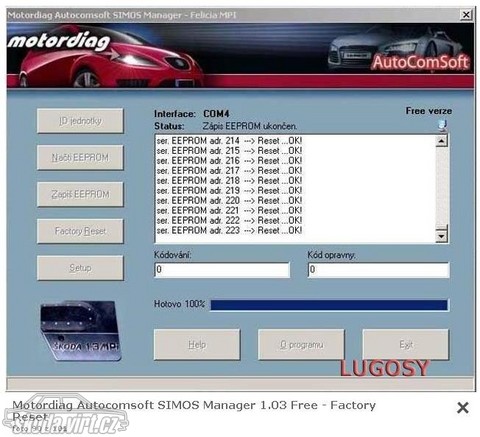Run the Factory Reset button
This screenshot has width=480, height=437.
pyautogui.click(x=80, y=231)
